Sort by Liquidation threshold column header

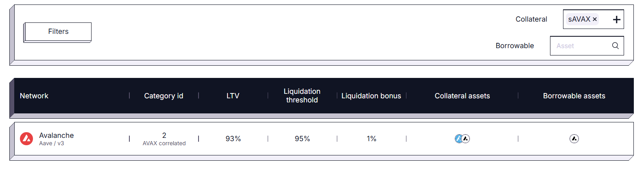tap(302, 96)
